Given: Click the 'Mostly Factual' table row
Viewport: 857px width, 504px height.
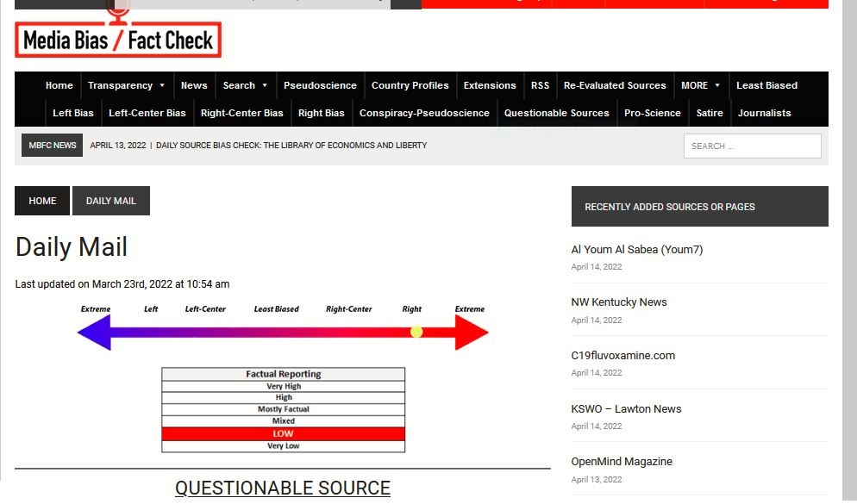Looking at the screenshot, I should click(x=283, y=409).
